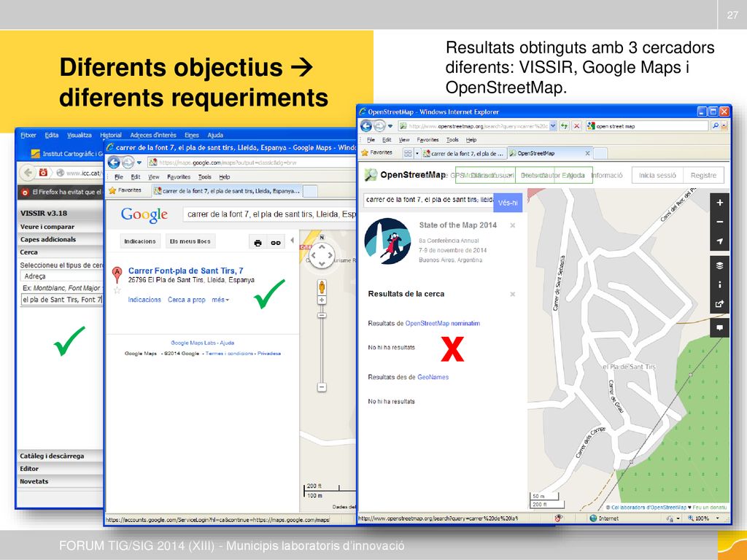This screenshot has width=747, height=560.
Task: Open the 'OpenStreetMap nominatim' link
Action: point(443,323)
